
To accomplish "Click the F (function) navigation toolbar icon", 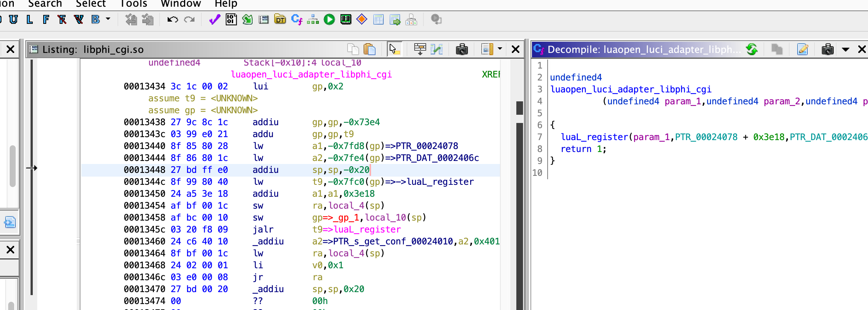I will coord(46,19).
